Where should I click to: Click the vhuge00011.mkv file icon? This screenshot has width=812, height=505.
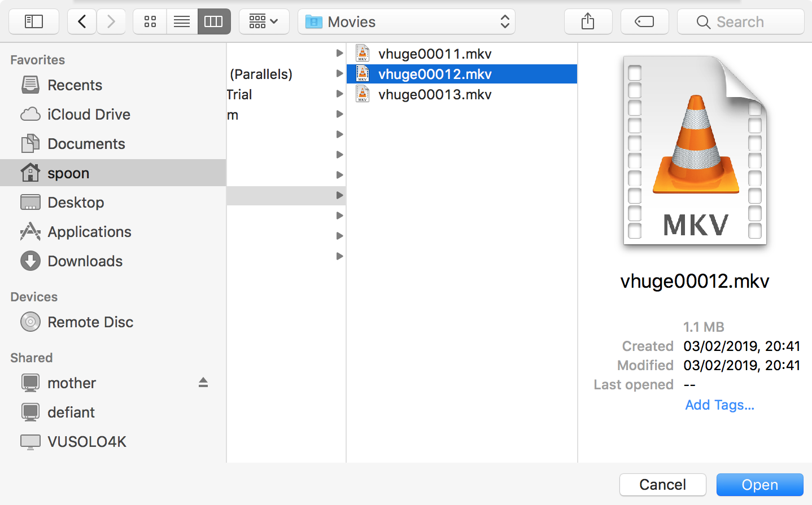coord(363,53)
